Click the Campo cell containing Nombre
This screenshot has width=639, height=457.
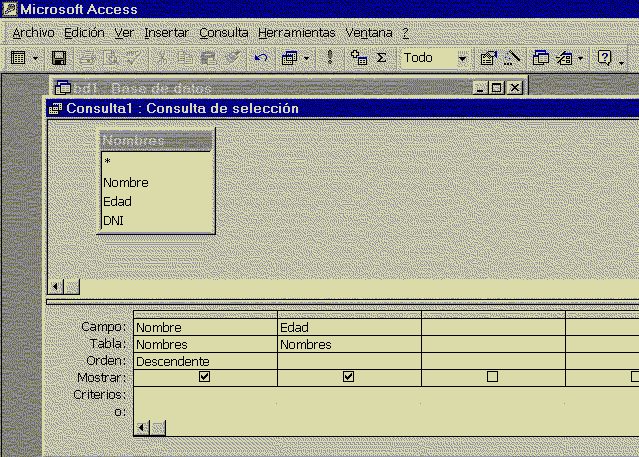click(205, 327)
